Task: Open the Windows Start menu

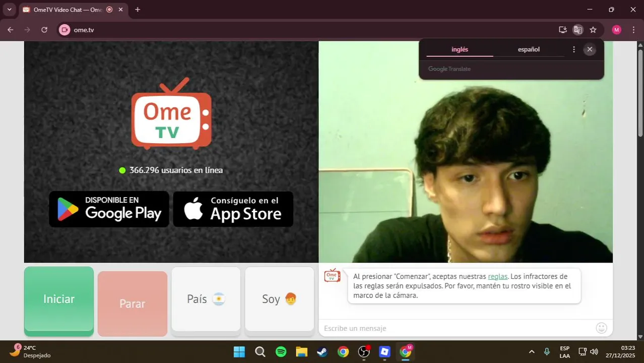Action: [x=239, y=352]
